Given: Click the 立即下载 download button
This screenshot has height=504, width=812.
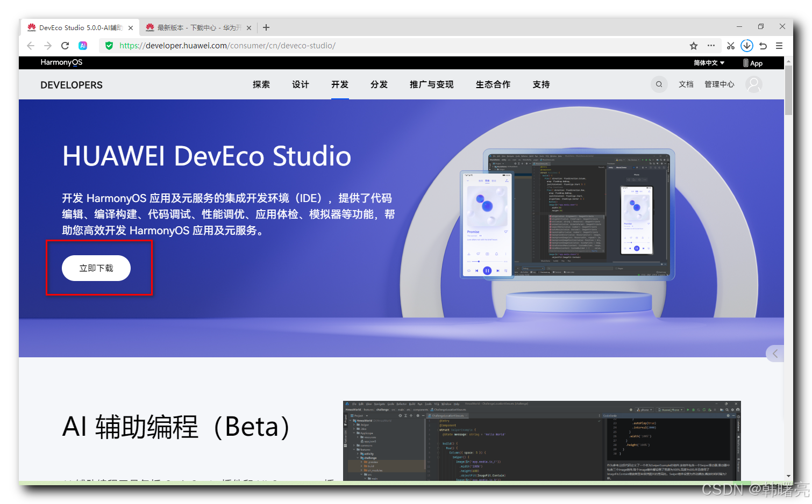Looking at the screenshot, I should pyautogui.click(x=96, y=268).
